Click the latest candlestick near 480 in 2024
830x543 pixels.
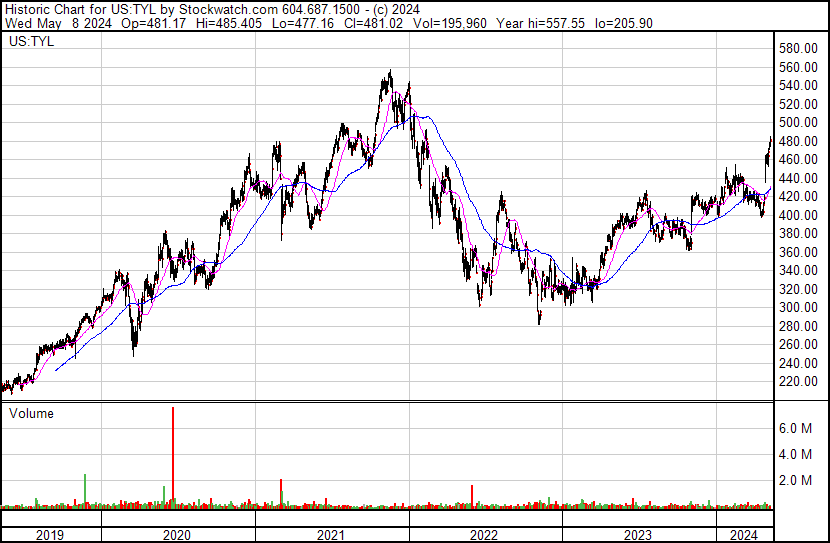coord(770,142)
